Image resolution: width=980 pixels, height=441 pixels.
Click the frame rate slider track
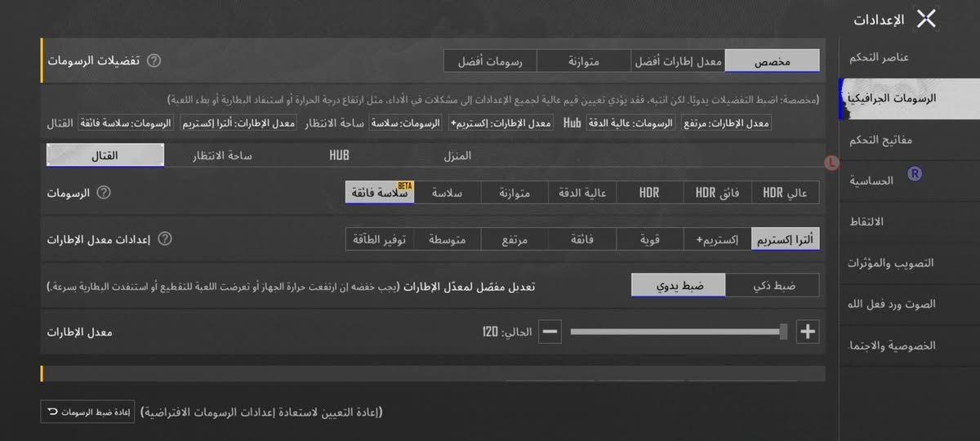point(678,332)
